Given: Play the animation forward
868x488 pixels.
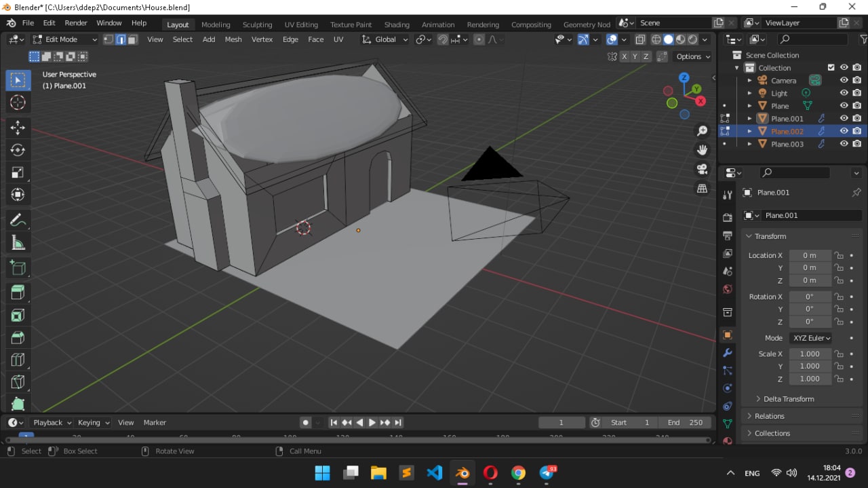Looking at the screenshot, I should 372,422.
